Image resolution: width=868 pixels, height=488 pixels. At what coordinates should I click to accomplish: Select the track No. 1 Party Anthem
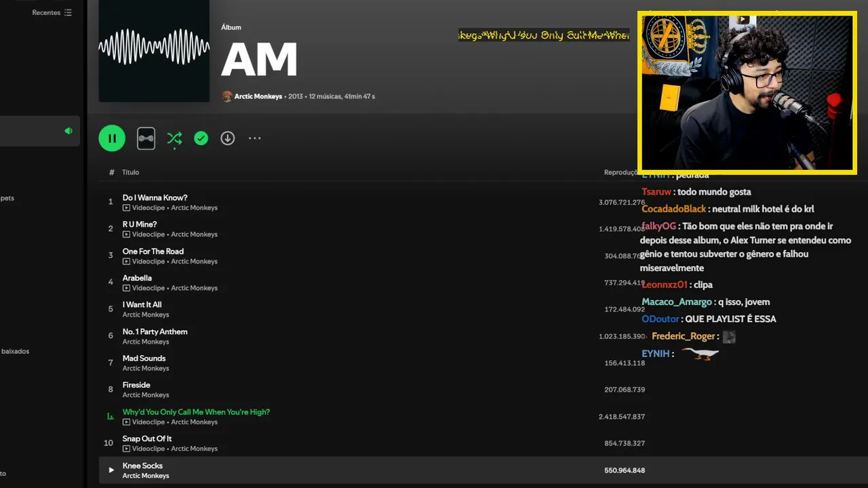(x=155, y=331)
